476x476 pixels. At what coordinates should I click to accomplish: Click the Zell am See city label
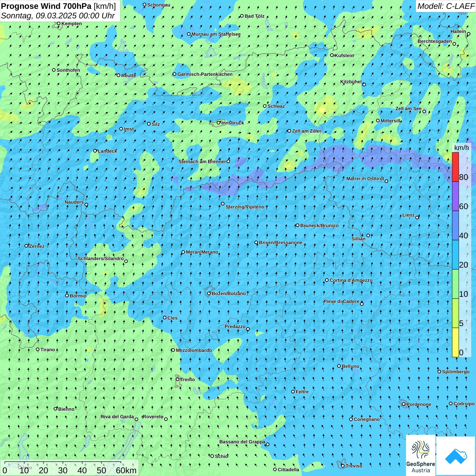pos(408,108)
